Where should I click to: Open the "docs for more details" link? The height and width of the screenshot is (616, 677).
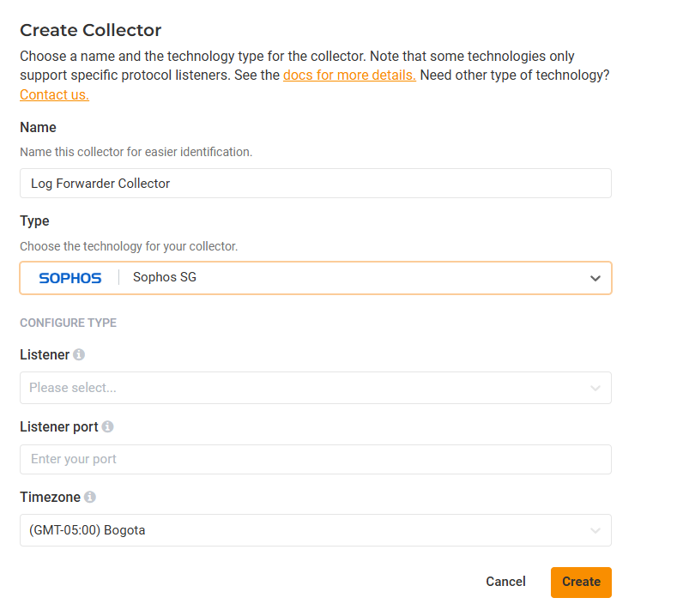coord(349,75)
